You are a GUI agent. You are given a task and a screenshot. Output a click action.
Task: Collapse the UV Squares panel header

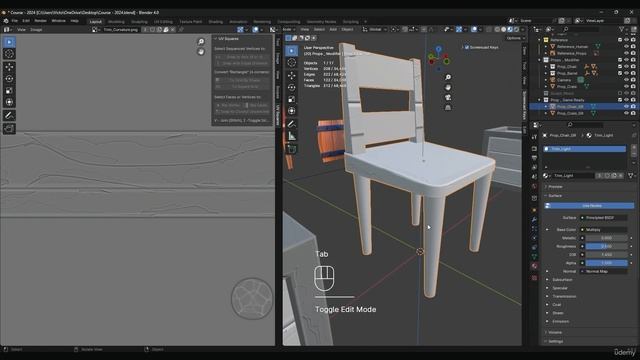click(x=228, y=39)
